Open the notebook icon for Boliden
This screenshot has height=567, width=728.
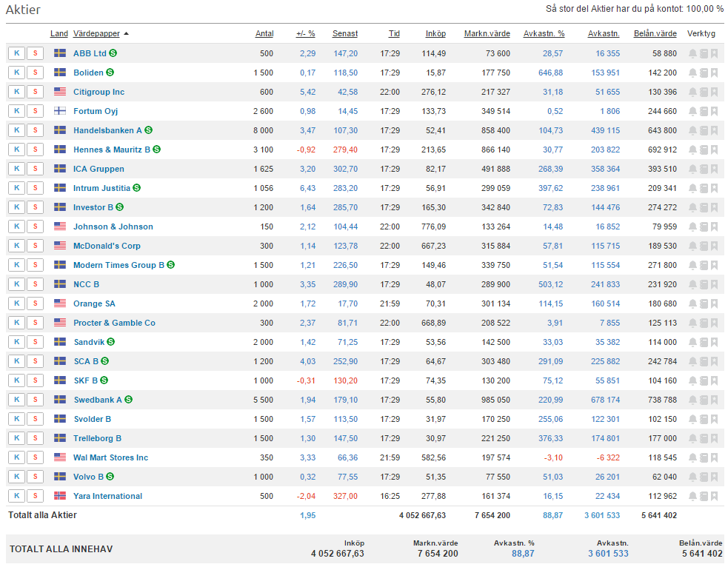[x=704, y=73]
